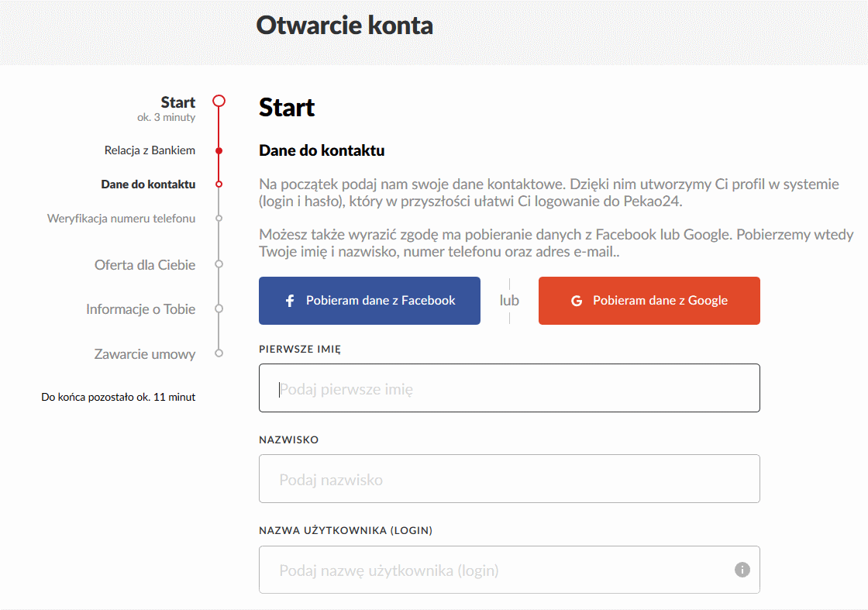Select the Weryfikacja numeru telefonu step label

click(121, 219)
